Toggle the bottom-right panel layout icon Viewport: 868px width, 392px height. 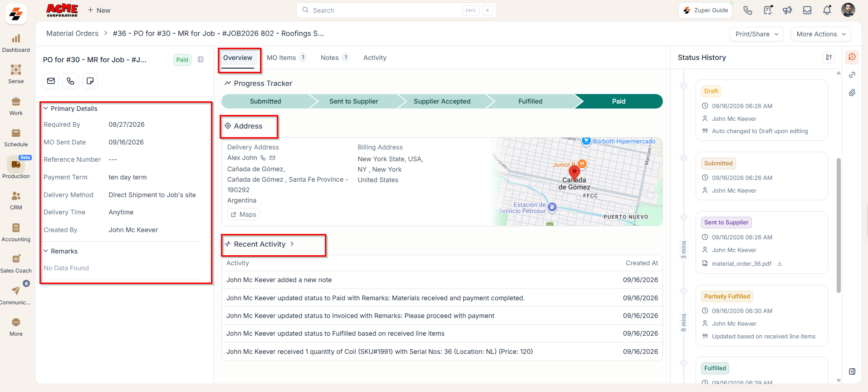click(x=852, y=372)
